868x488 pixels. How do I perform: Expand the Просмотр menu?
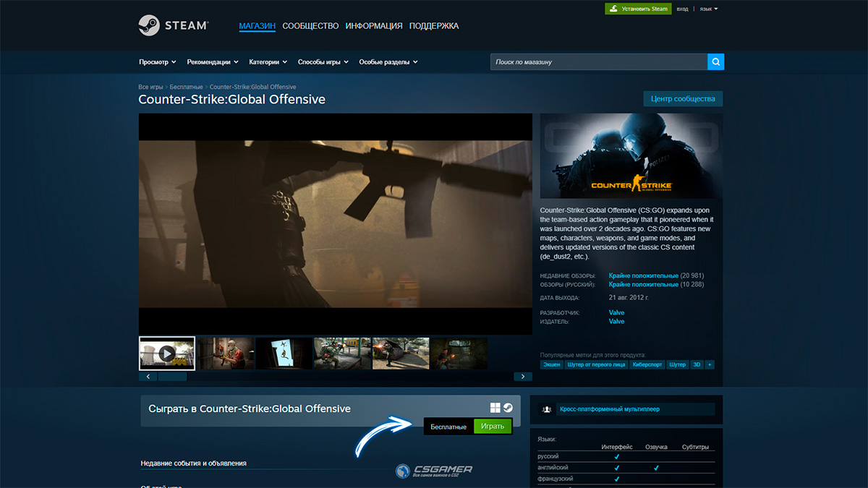(157, 62)
